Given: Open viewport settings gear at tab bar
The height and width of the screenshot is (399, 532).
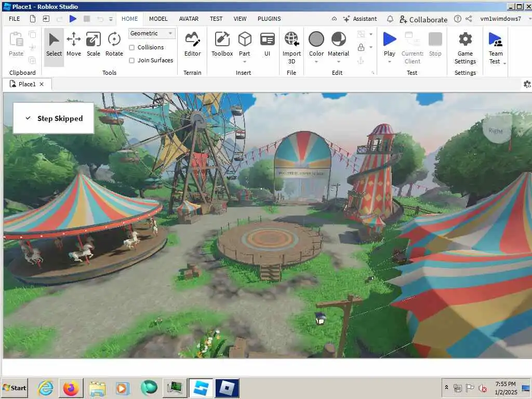Looking at the screenshot, I should 527,84.
